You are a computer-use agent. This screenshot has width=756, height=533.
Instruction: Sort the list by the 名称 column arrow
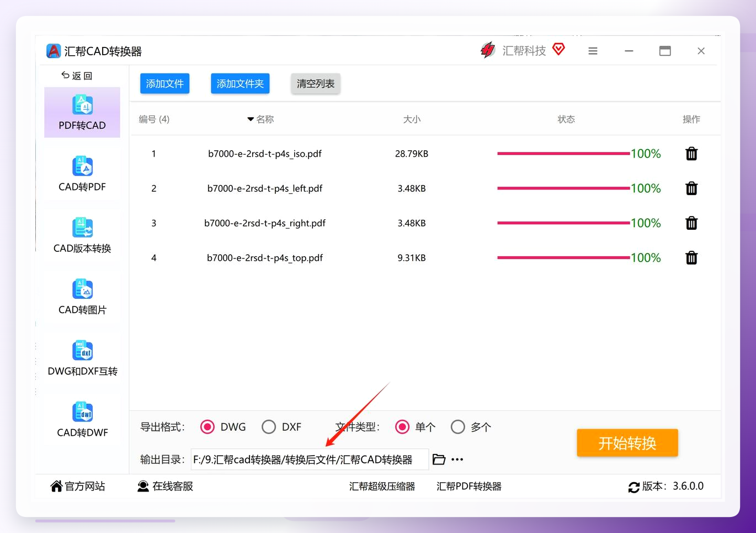(251, 119)
